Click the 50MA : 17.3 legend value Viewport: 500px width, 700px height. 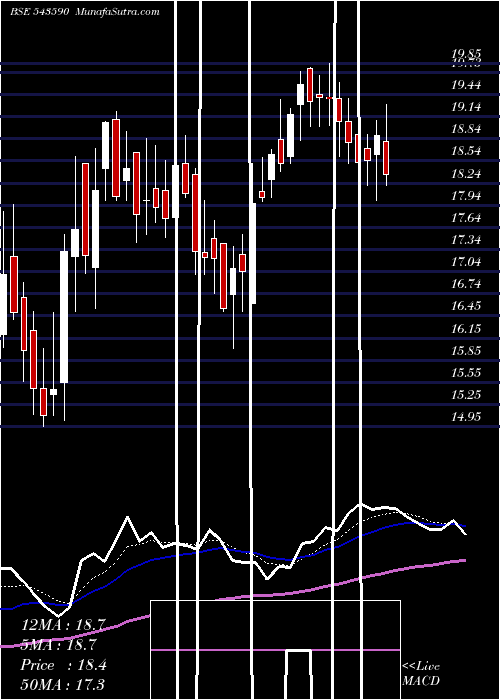[x=63, y=684]
